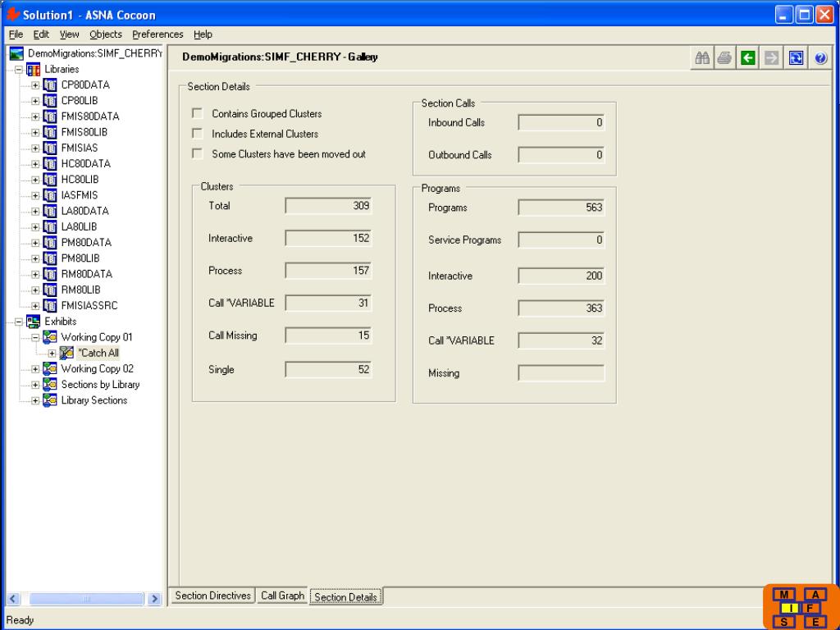The image size is (840, 630).
Task: Switch to the Call Graph tab
Action: 282,596
